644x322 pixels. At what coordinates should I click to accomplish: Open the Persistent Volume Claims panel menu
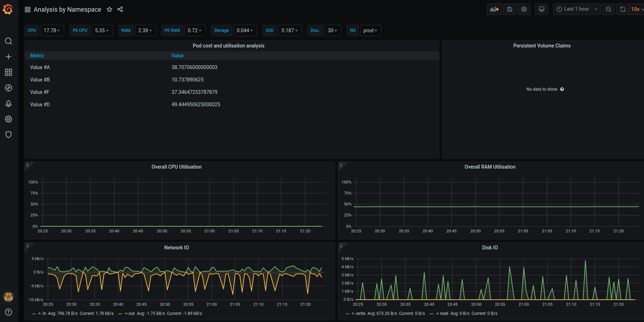pos(542,45)
